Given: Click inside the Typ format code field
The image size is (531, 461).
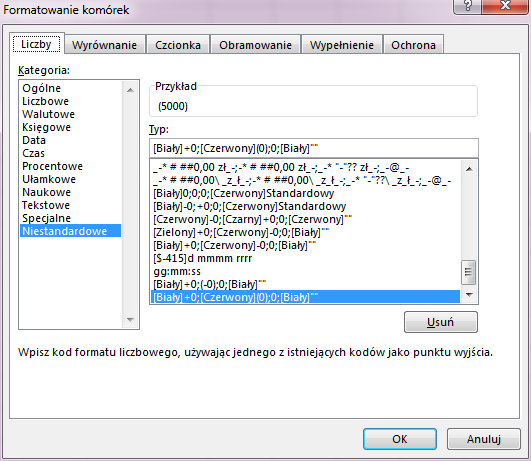Looking at the screenshot, I should click(314, 148).
